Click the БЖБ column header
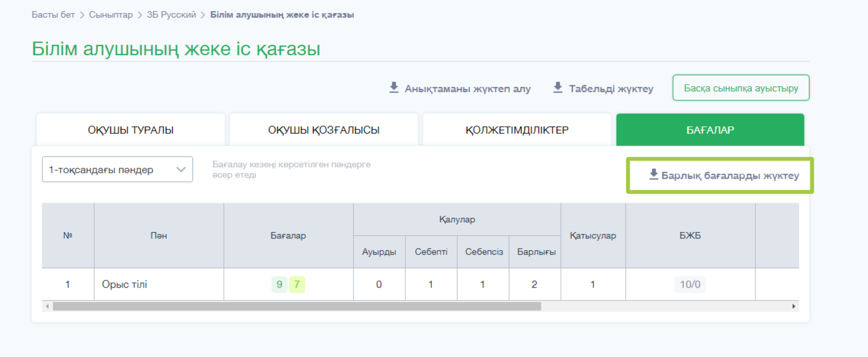This screenshot has width=868, height=357. click(690, 236)
